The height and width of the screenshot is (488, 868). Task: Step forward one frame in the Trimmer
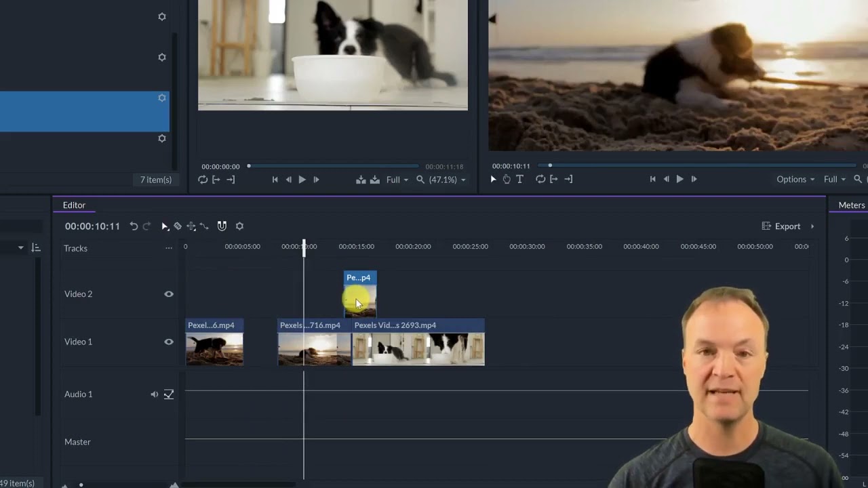click(x=316, y=180)
